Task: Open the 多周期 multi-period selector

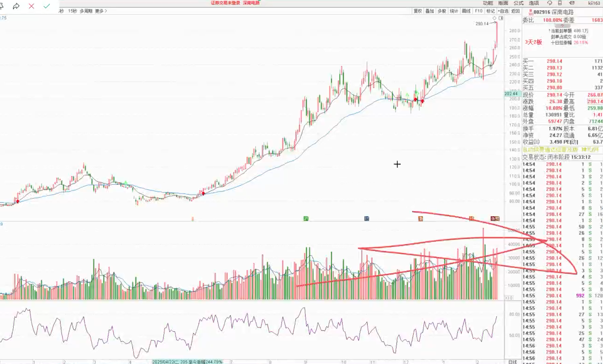Action: [x=86, y=11]
